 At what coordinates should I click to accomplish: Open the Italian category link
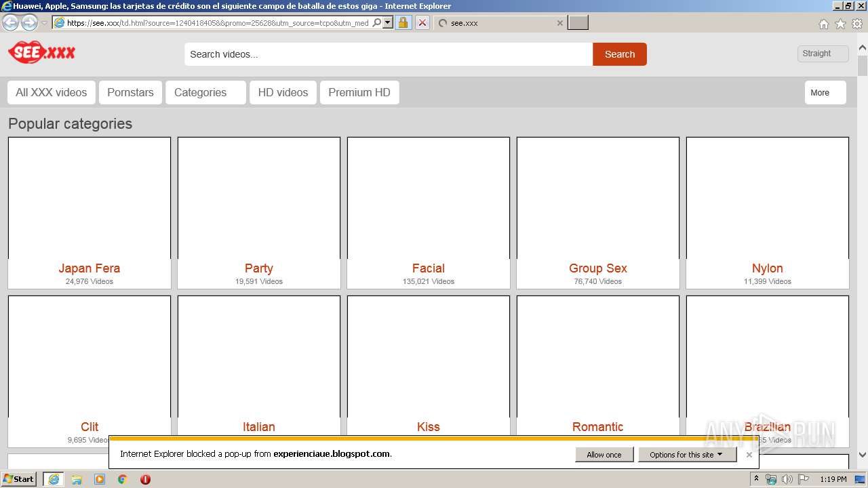click(259, 427)
